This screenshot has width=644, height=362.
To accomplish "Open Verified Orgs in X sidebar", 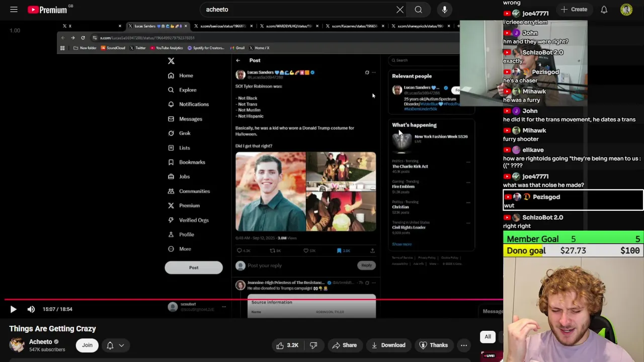I will pos(188,220).
